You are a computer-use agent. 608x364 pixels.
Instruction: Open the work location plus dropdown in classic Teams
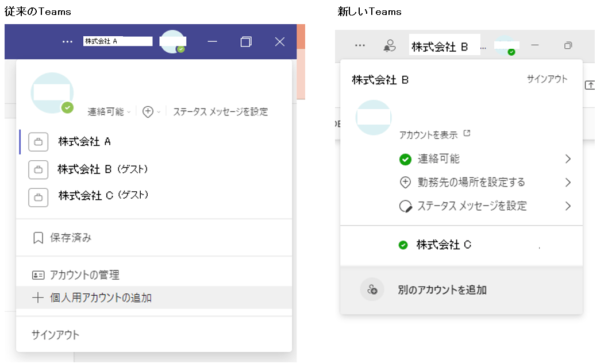tap(151, 111)
